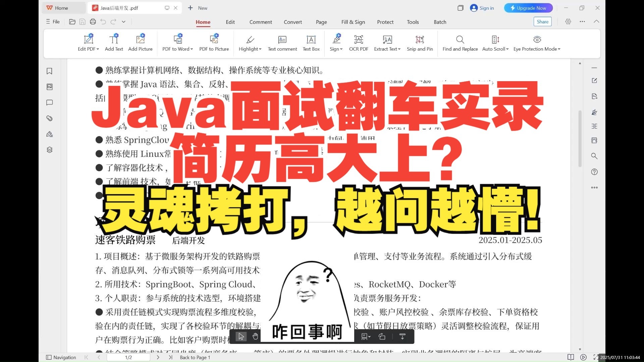Screen dimensions: 644x362
Task: Open the layers panel icon in sidebar
Action: pos(50,150)
